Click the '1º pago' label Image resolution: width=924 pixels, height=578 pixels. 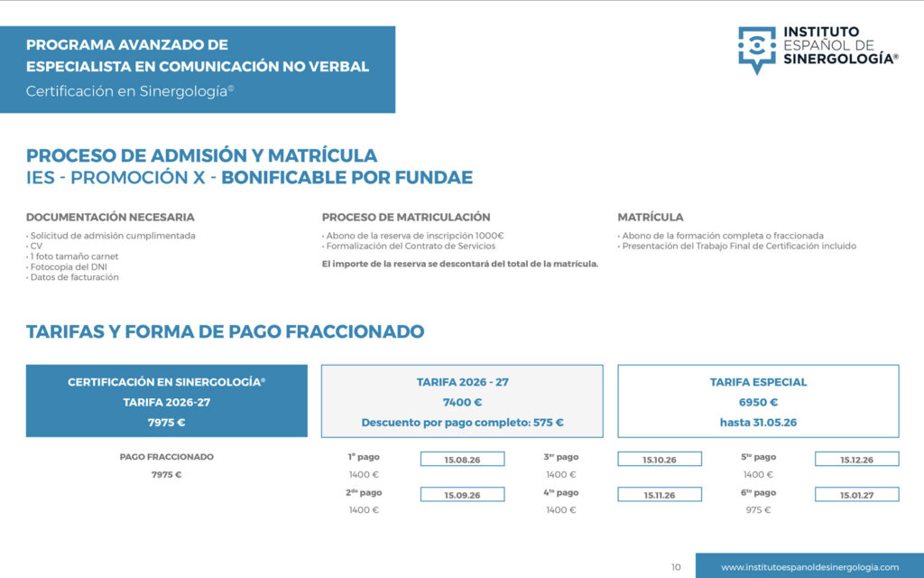[364, 456]
